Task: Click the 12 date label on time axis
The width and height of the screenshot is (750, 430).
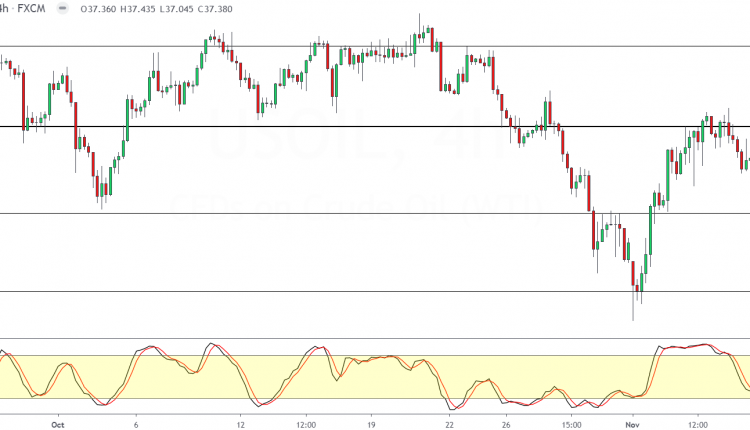Action: [x=240, y=423]
